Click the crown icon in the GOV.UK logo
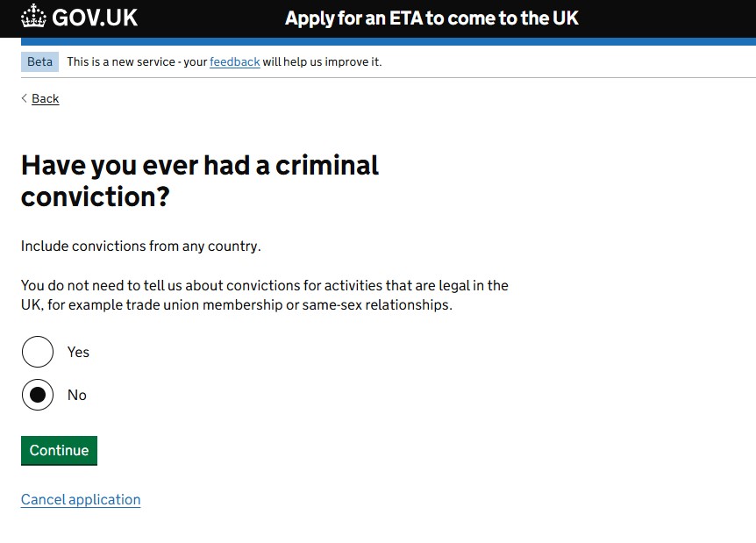Viewport: 756px width, 543px height. click(x=34, y=17)
